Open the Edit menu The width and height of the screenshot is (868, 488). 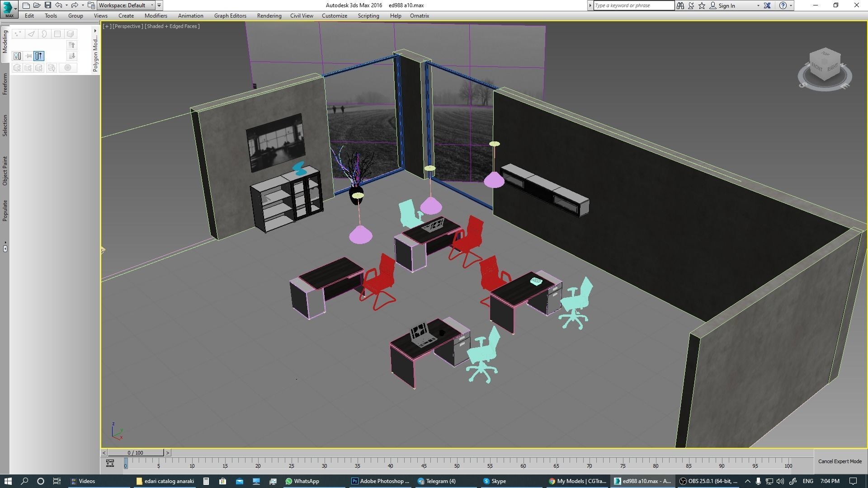pos(29,16)
